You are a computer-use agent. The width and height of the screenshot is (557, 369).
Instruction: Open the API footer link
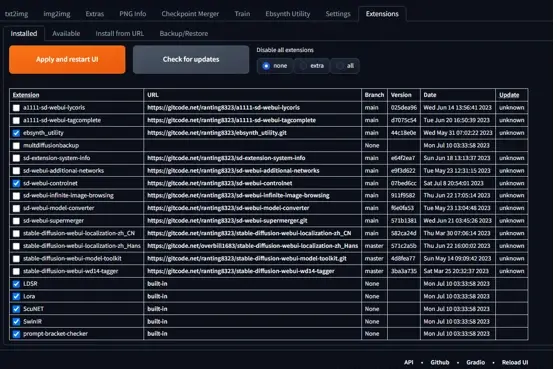(x=409, y=363)
